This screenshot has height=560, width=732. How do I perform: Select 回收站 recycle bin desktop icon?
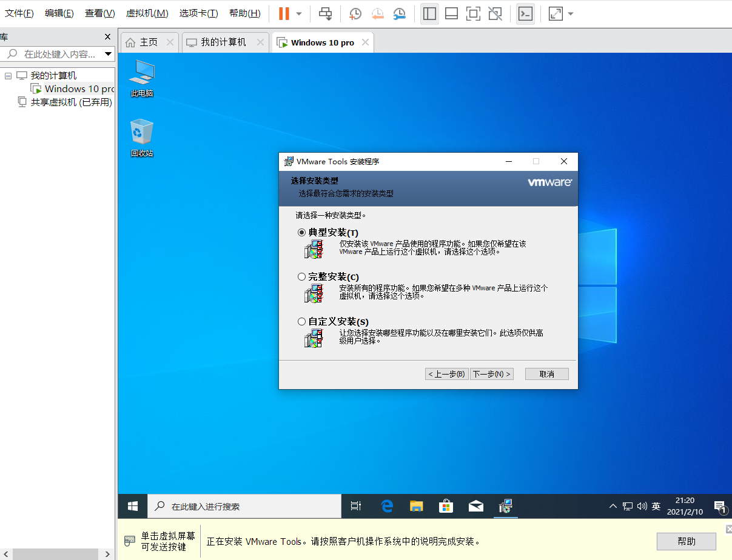[x=142, y=138]
